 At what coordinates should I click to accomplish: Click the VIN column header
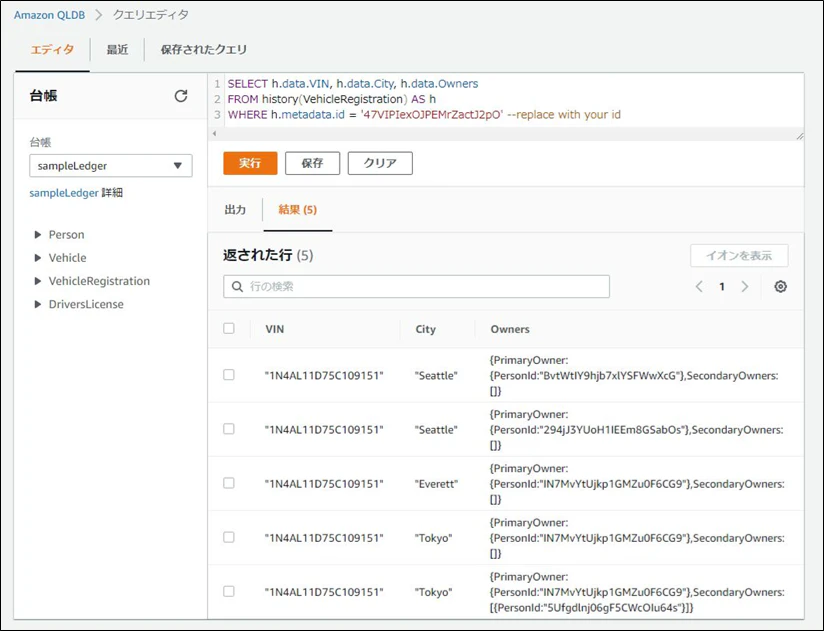275,329
